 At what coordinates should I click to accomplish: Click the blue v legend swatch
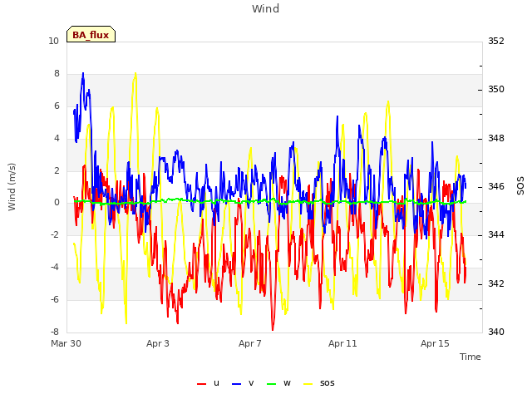[236, 384]
